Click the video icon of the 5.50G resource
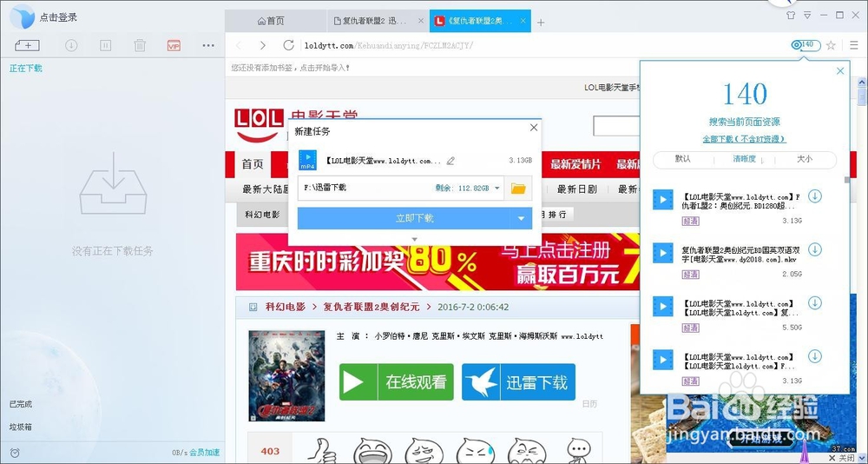This screenshot has height=464, width=868. (x=662, y=306)
